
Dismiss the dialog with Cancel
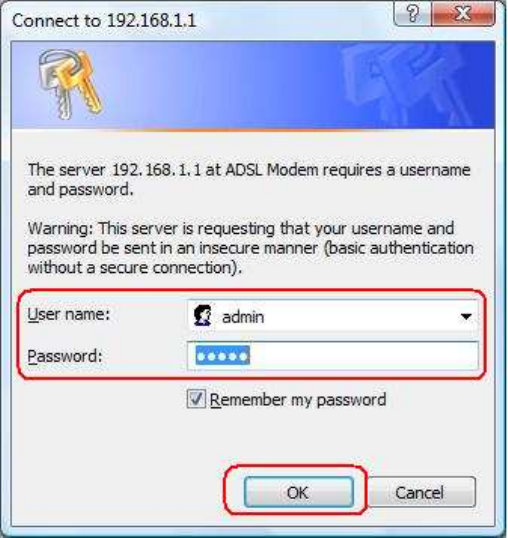click(419, 492)
